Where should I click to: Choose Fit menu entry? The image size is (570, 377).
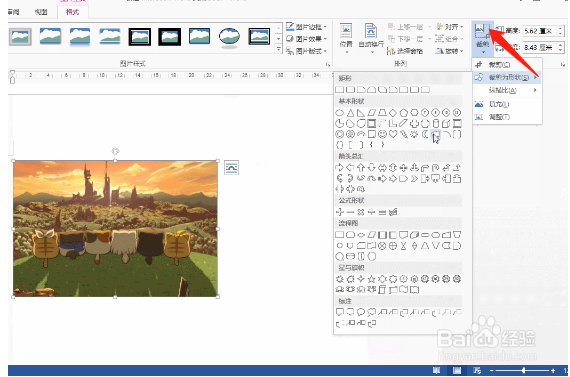pos(507,117)
